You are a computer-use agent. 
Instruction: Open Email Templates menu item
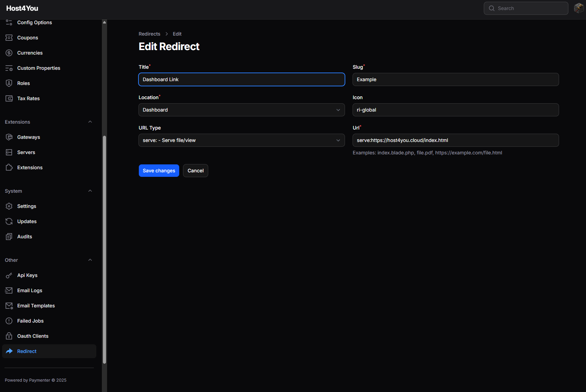tap(36, 306)
